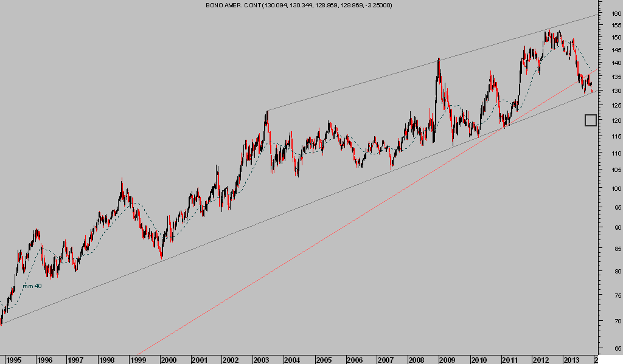The width and height of the screenshot is (623, 364).
Task: Select the 1998 price peak near 100
Action: (x=122, y=179)
